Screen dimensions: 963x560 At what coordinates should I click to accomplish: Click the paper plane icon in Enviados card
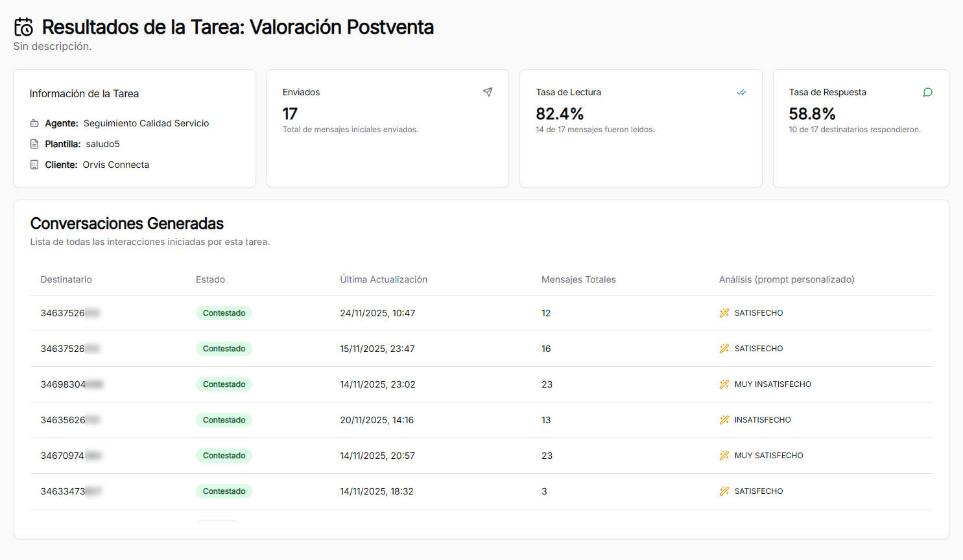(488, 92)
